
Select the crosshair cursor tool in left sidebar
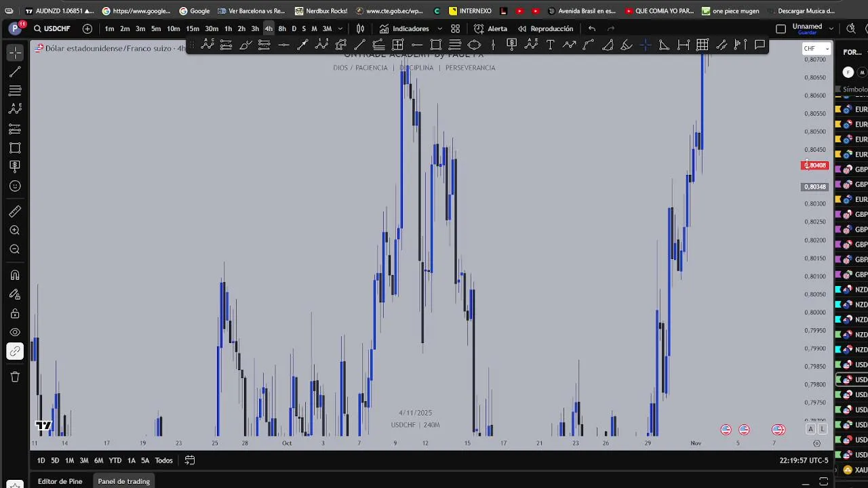[15, 52]
